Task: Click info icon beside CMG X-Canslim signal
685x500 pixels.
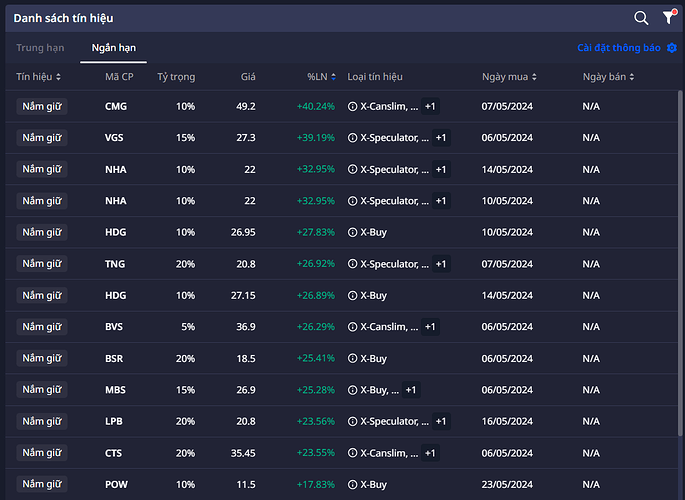Action: click(x=352, y=106)
